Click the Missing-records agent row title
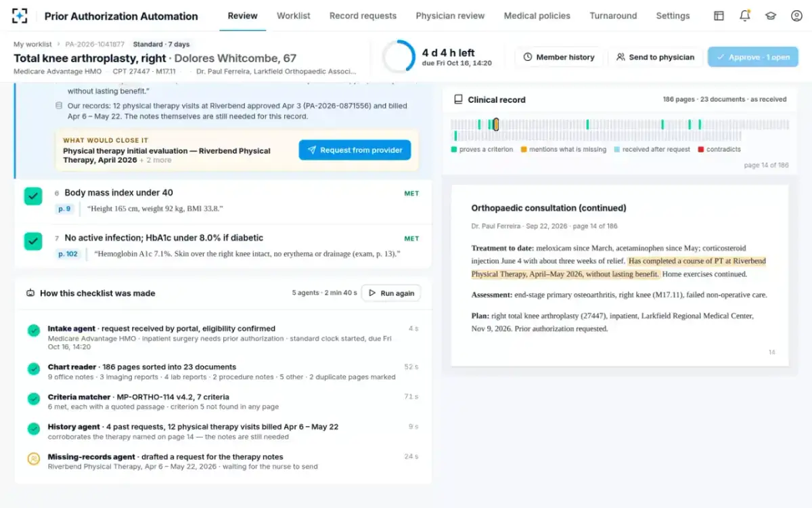The height and width of the screenshot is (508, 812). pyautogui.click(x=165, y=457)
